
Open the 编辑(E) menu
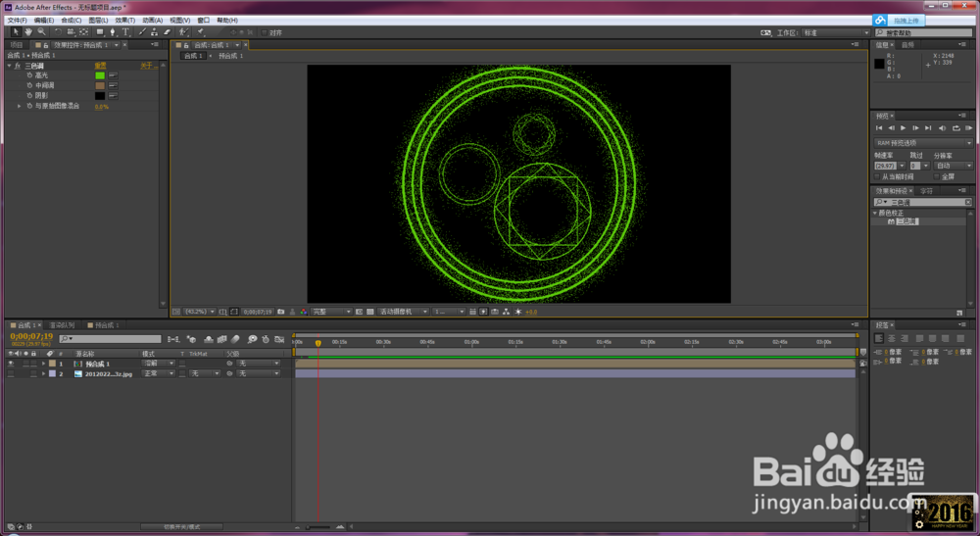(x=44, y=20)
